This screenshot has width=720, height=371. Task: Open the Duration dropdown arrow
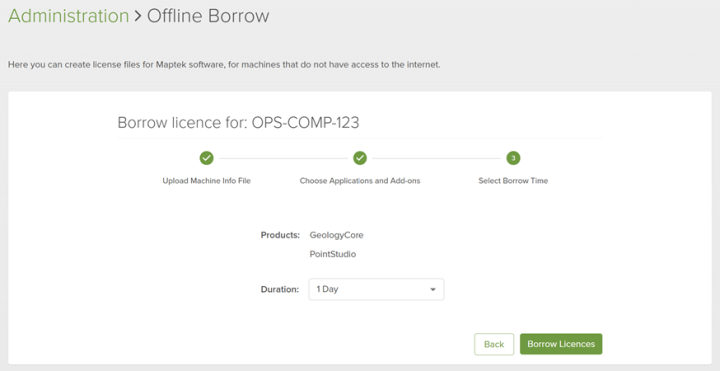433,289
